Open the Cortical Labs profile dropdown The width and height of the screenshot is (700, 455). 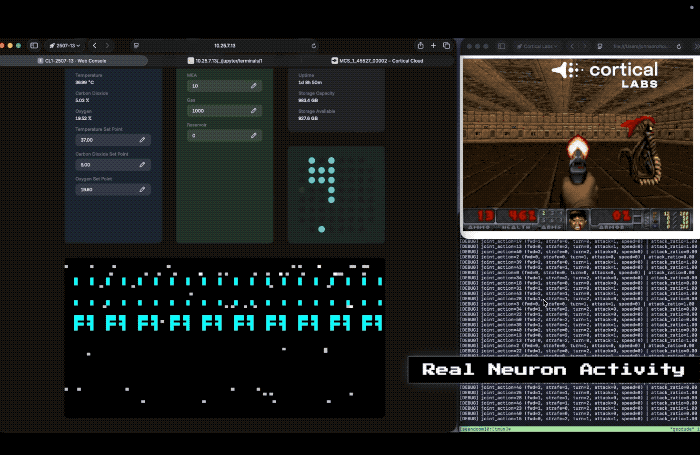coord(537,46)
